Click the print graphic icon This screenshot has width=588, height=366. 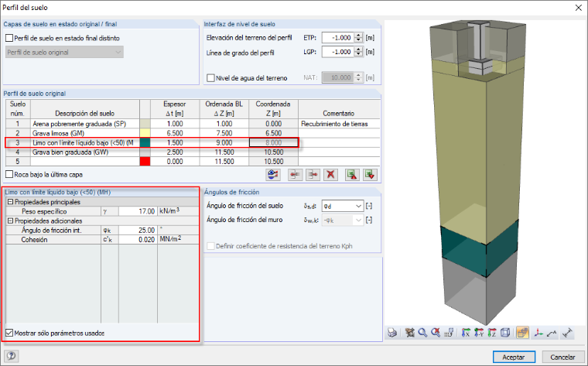392,333
